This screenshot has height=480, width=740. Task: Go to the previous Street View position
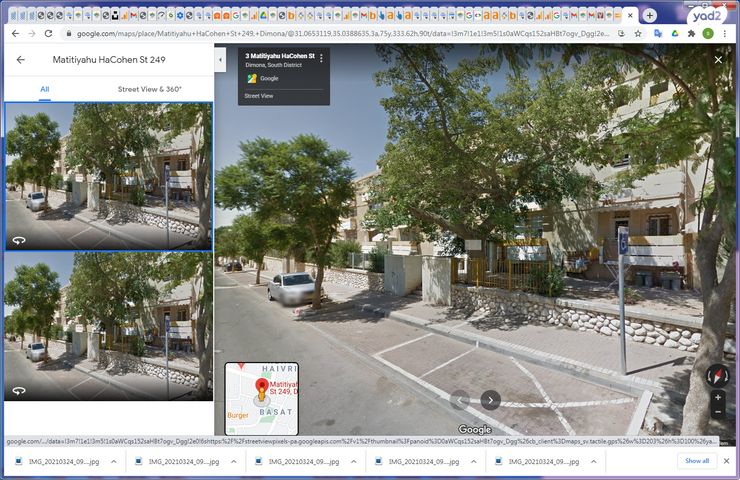click(x=459, y=400)
